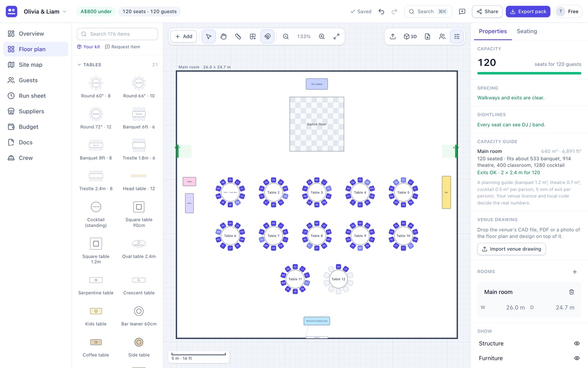Image resolution: width=588 pixels, height=368 pixels.
Task: Open Docs in sidebar
Action: (x=36, y=142)
